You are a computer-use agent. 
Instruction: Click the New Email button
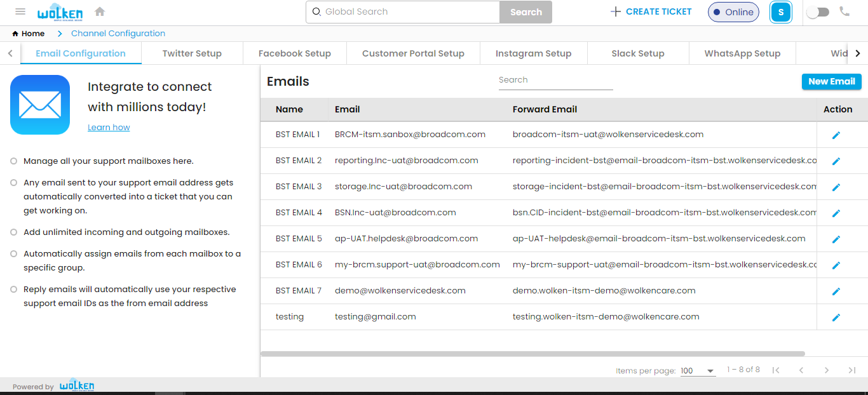coord(832,81)
